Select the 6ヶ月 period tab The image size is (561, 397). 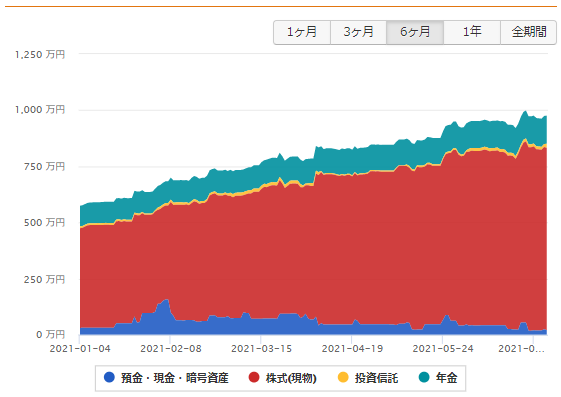415,32
